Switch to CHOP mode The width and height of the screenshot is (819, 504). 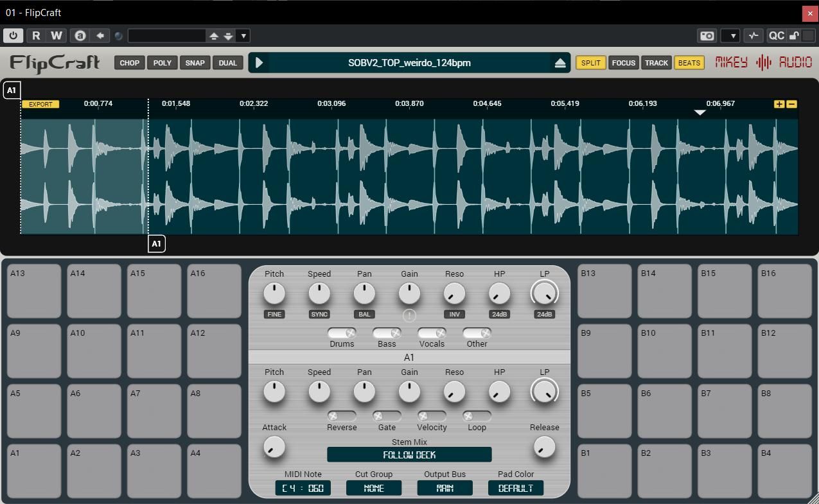129,63
